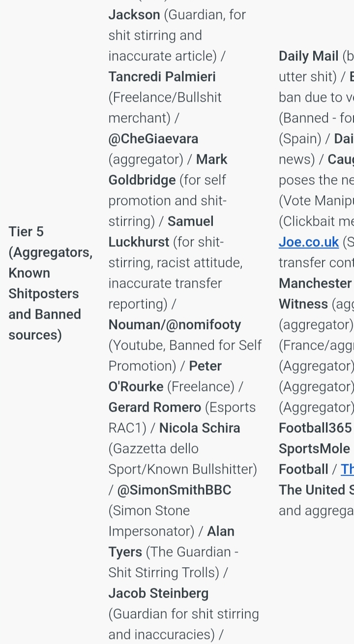Select the bold The United source text
Image resolution: width=354 pixels, height=644 pixels.
click(316, 490)
